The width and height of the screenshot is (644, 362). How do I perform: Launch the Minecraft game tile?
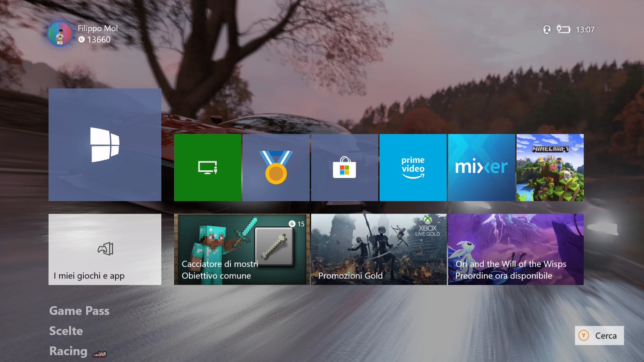point(550,168)
